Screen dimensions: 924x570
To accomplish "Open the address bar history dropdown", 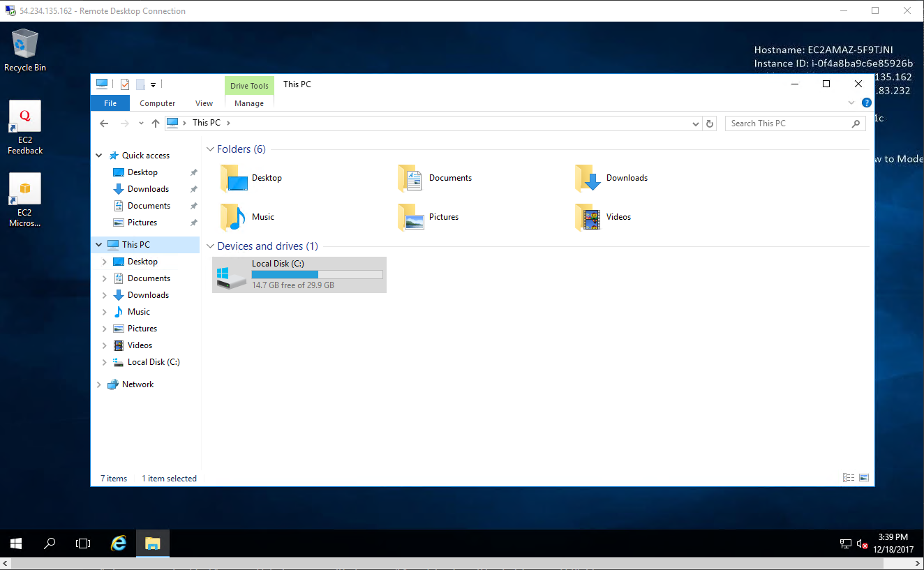I will pyautogui.click(x=696, y=123).
